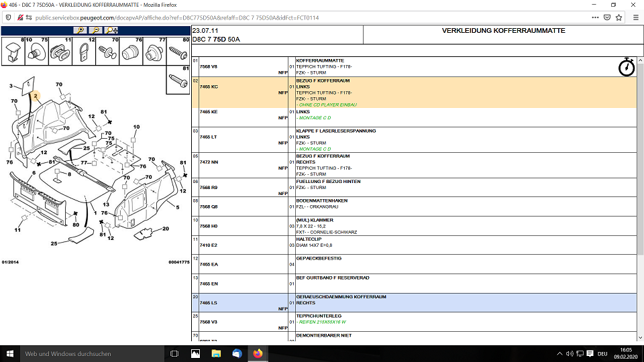Click the zoom in magnifier icon
644x362 pixels.
[x=81, y=30]
